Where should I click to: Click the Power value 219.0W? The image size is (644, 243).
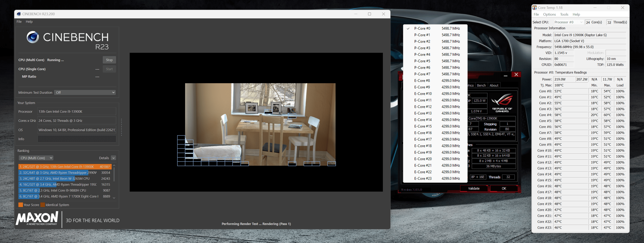coord(564,79)
